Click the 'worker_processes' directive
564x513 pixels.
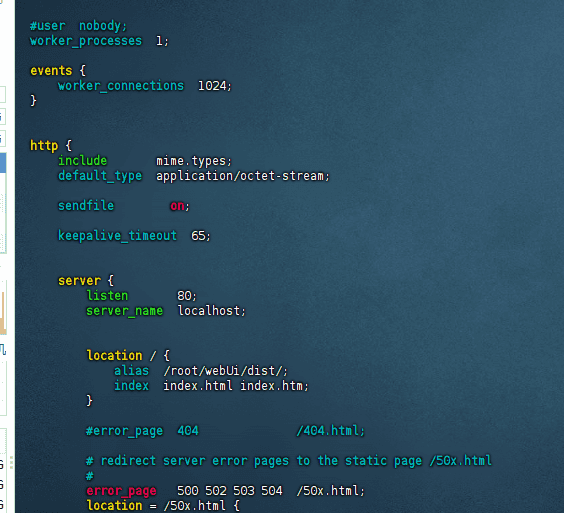click(86, 41)
